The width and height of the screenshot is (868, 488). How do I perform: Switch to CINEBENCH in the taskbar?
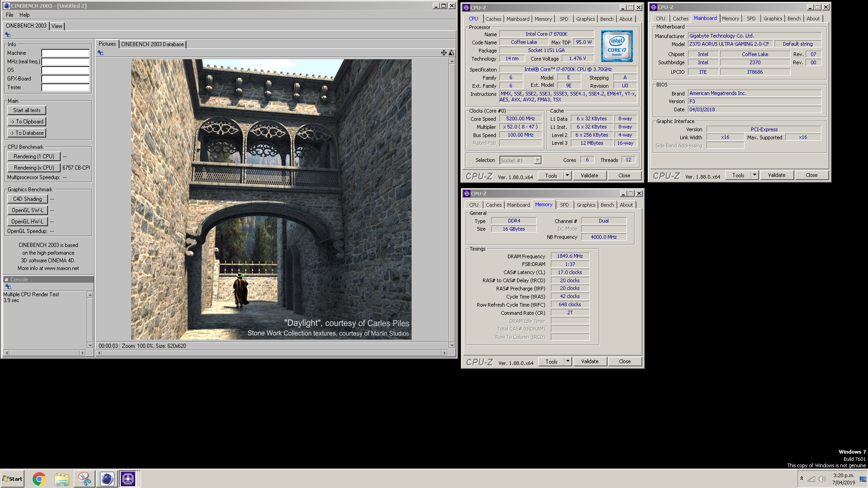pyautogui.click(x=107, y=479)
